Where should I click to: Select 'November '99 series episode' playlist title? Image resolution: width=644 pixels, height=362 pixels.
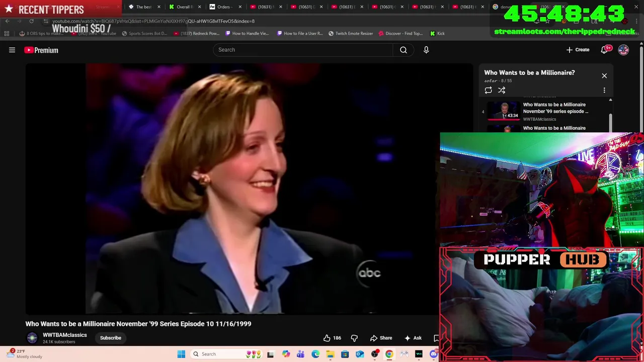(555, 108)
